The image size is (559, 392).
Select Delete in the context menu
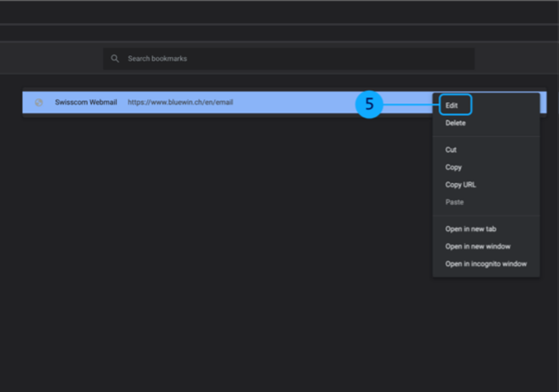click(x=456, y=124)
